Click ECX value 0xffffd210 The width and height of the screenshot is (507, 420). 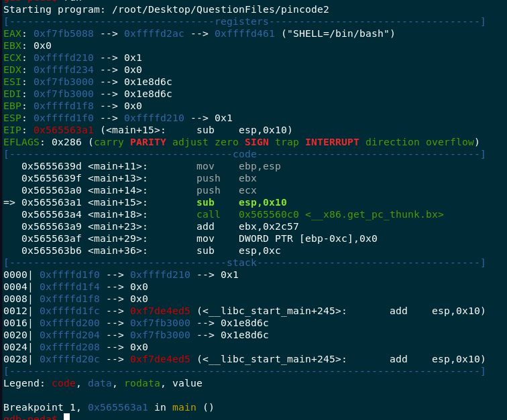click(64, 58)
